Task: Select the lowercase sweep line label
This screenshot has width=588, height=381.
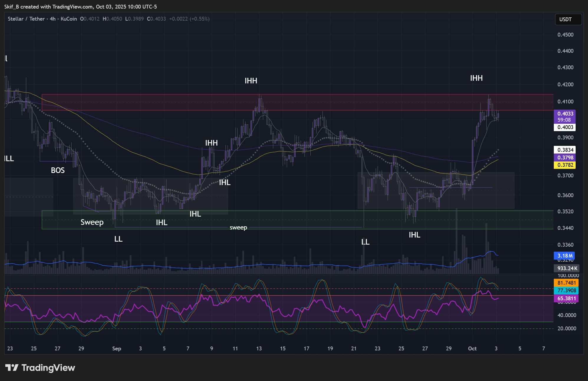Action: (x=238, y=227)
